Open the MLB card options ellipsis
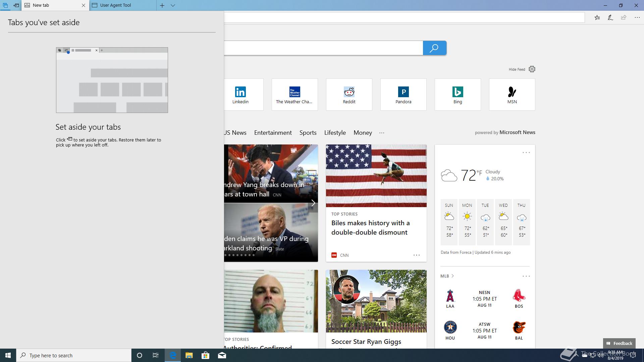 point(526,276)
